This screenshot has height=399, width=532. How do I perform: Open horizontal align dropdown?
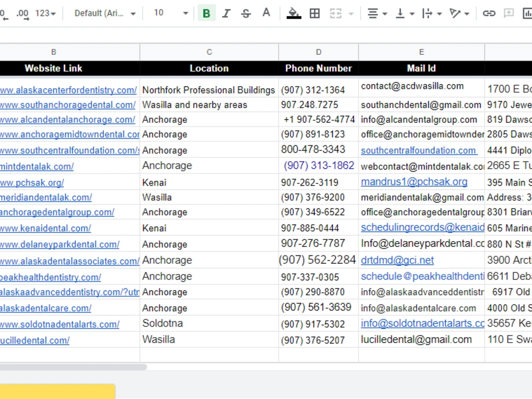coord(377,13)
